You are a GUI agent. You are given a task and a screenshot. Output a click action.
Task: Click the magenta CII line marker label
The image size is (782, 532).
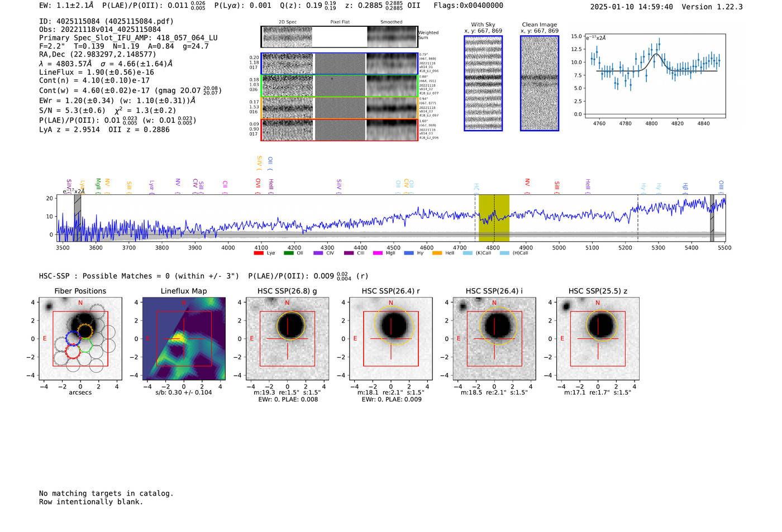click(x=225, y=186)
